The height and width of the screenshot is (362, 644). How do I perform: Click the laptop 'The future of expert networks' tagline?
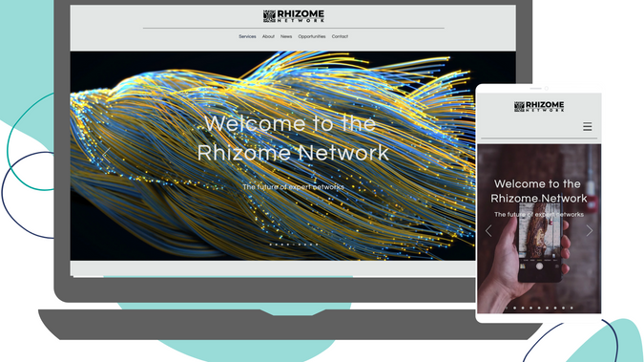[293, 187]
